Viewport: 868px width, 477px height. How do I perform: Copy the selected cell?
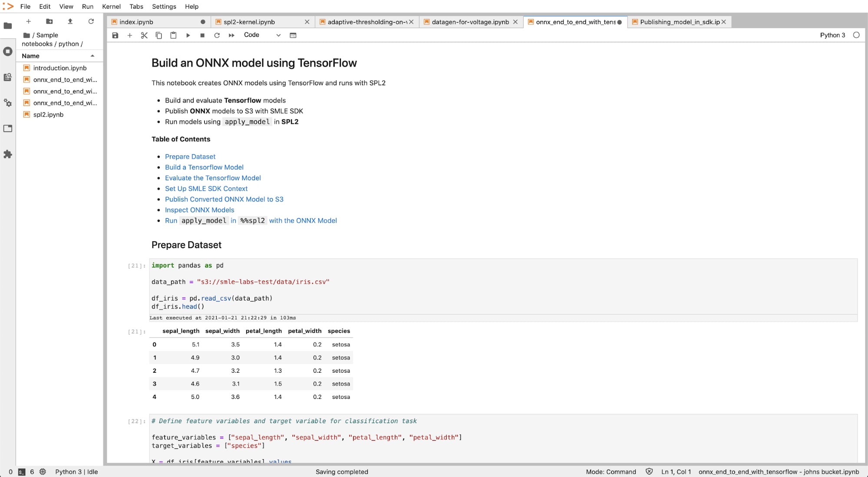pyautogui.click(x=159, y=35)
